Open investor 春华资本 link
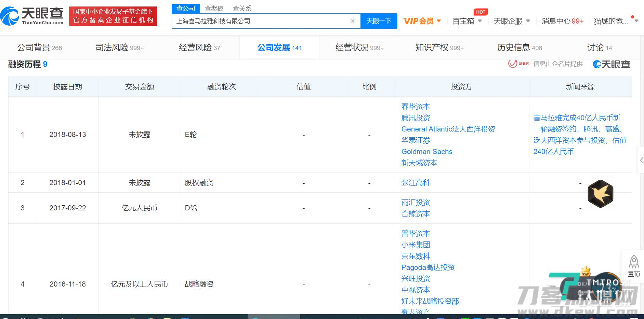The width and height of the screenshot is (644, 319). (416, 106)
